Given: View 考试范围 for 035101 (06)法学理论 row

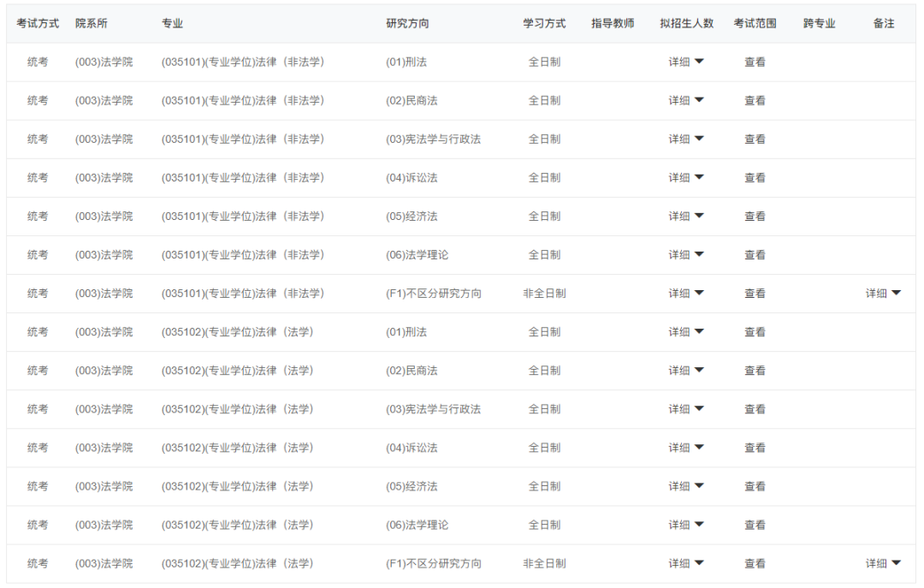Looking at the screenshot, I should coord(755,255).
